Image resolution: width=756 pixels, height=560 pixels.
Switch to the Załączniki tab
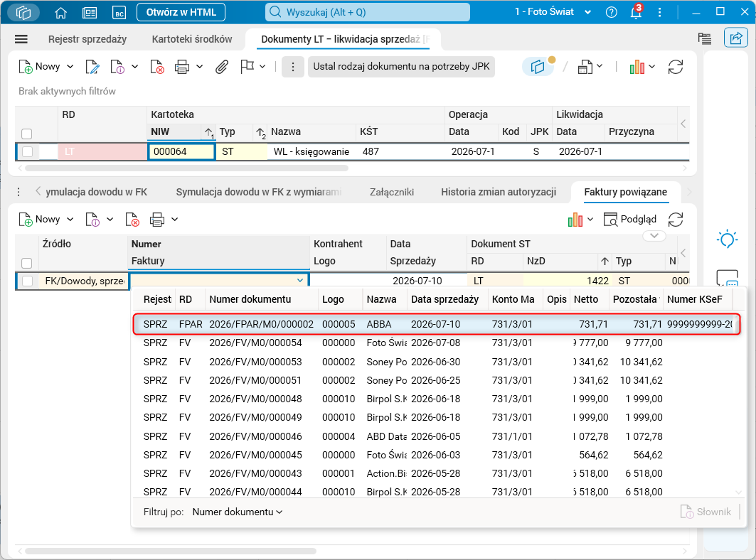point(391,192)
